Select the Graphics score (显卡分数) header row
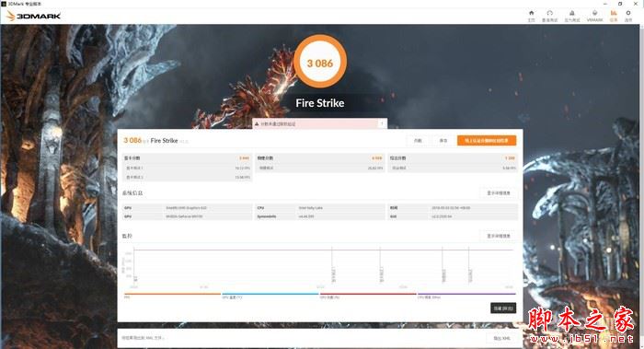This screenshot has height=349, width=644. click(187, 157)
